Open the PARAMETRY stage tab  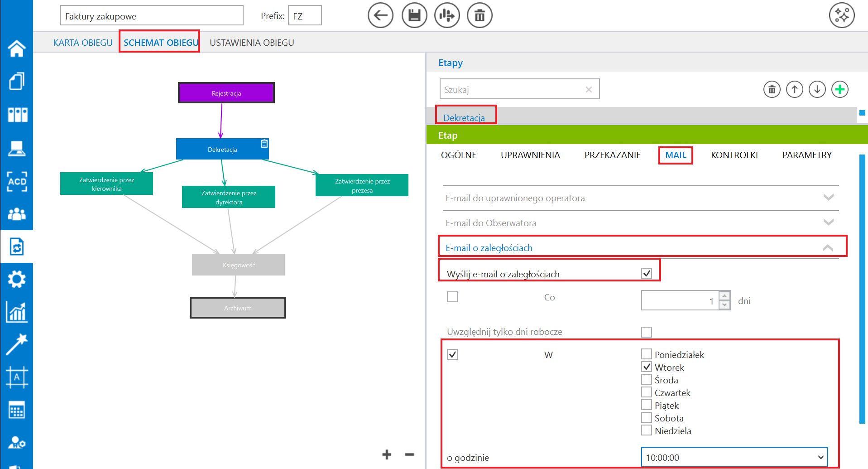(x=807, y=155)
